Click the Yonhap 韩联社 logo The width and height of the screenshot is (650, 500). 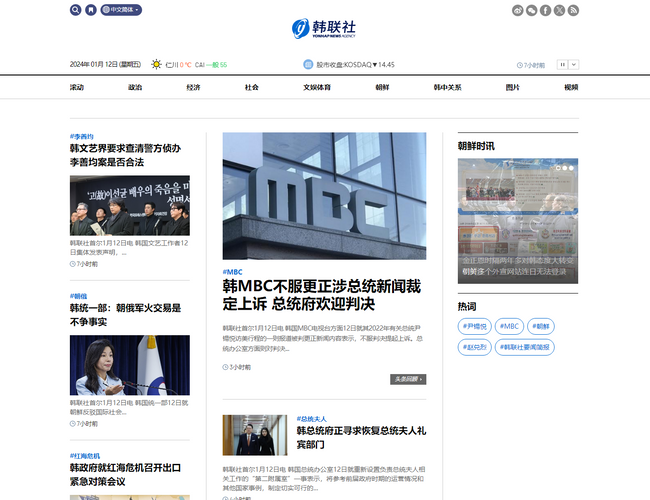[x=324, y=29]
